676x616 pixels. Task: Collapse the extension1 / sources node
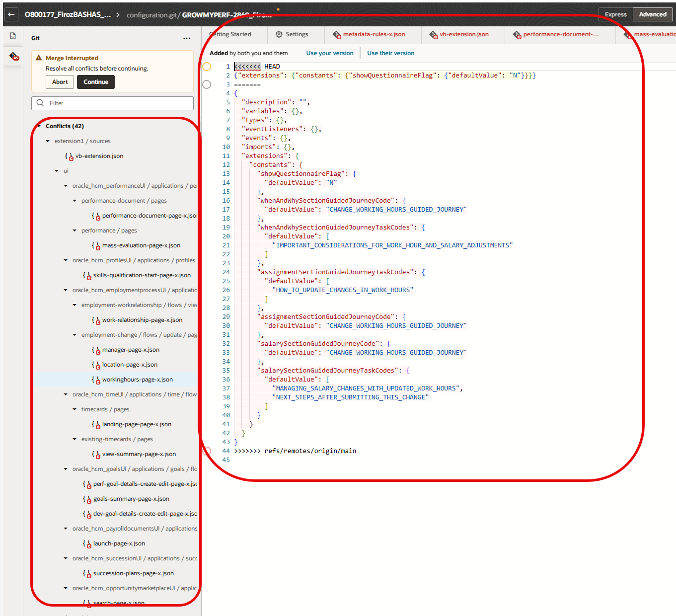pos(47,141)
